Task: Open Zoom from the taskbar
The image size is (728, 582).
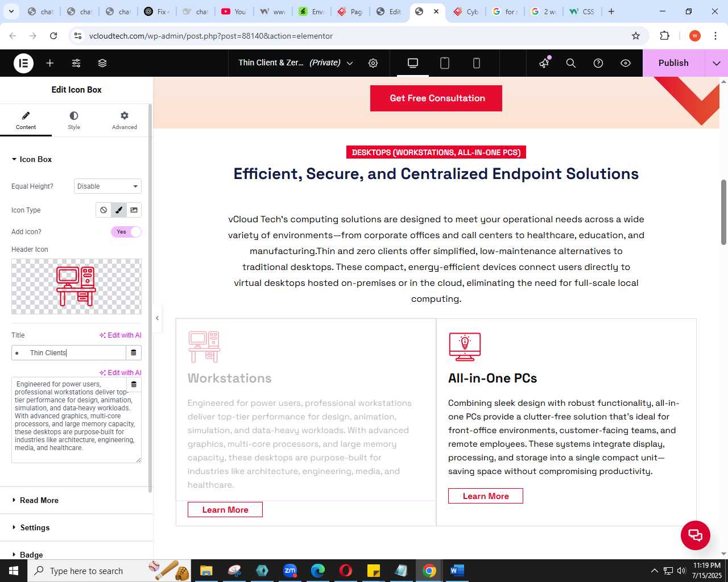Action: click(290, 571)
